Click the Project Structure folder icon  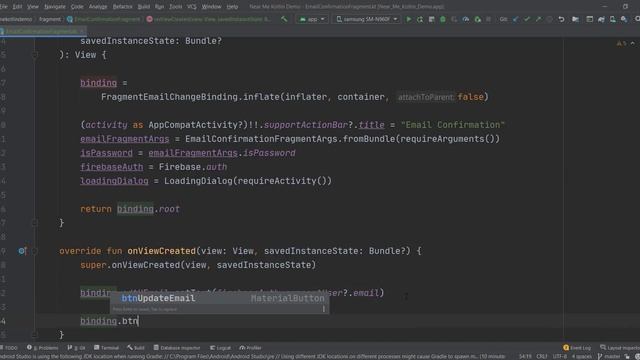click(x=575, y=19)
